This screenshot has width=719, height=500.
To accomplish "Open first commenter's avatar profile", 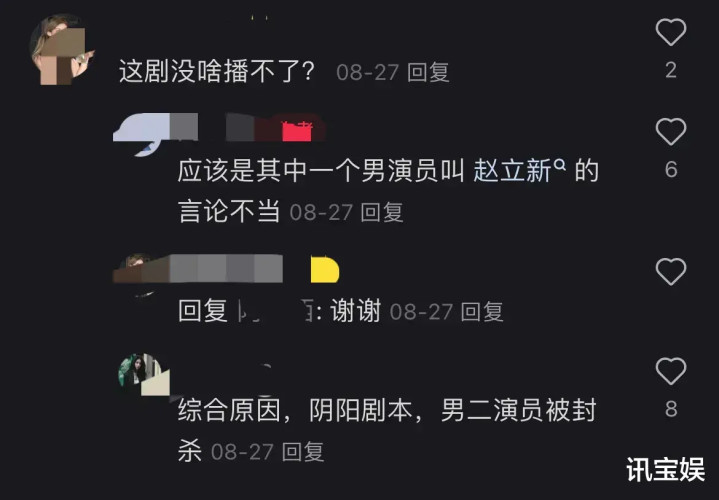I will point(61,50).
